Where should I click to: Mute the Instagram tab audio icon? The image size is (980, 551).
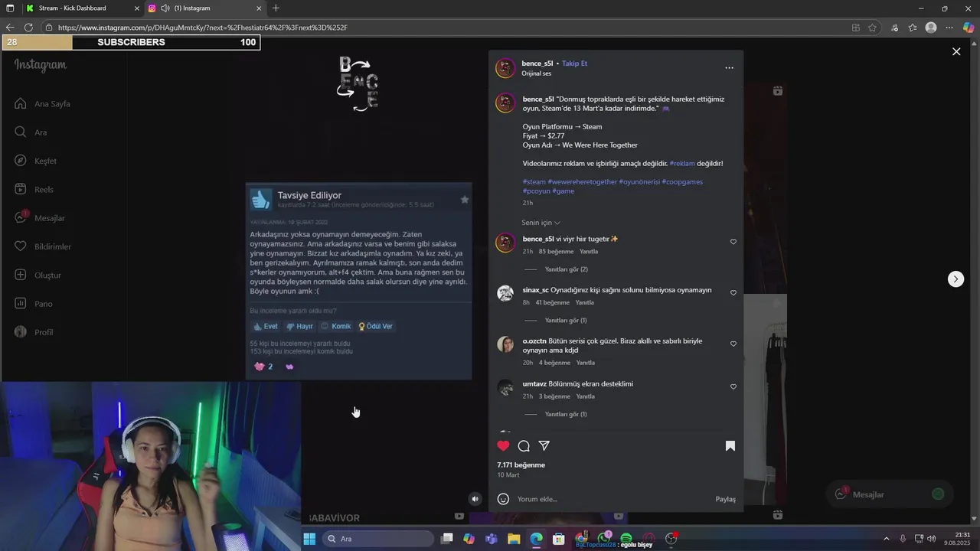pyautogui.click(x=165, y=8)
